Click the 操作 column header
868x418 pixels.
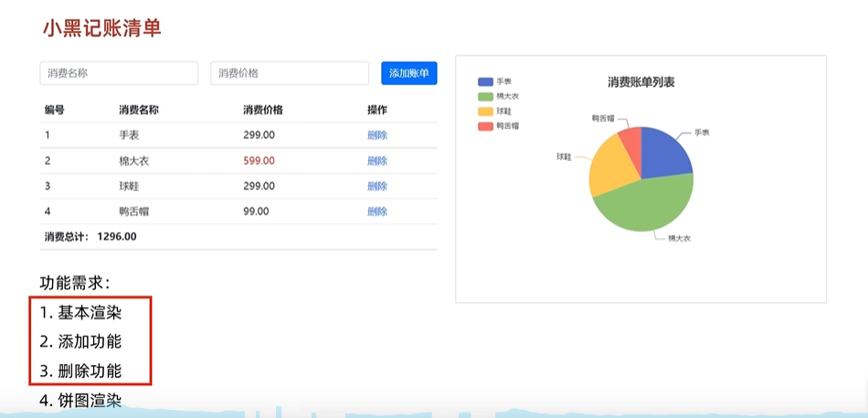(x=377, y=110)
